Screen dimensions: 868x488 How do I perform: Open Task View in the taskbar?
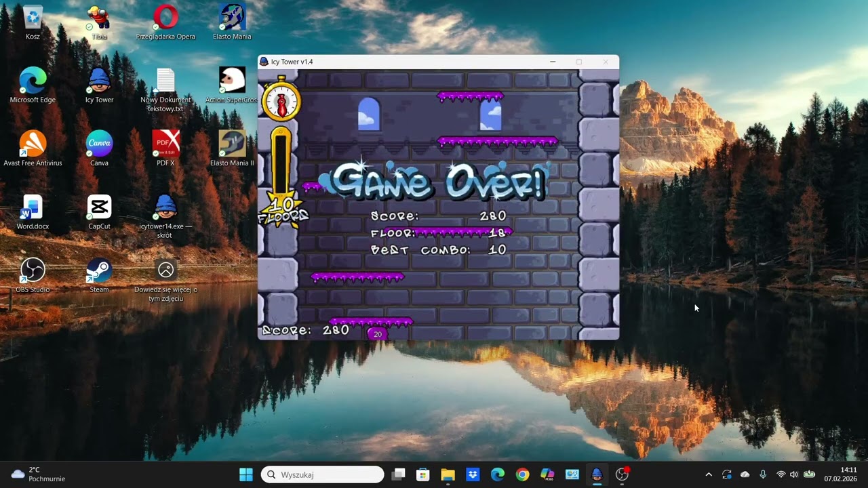[398, 474]
